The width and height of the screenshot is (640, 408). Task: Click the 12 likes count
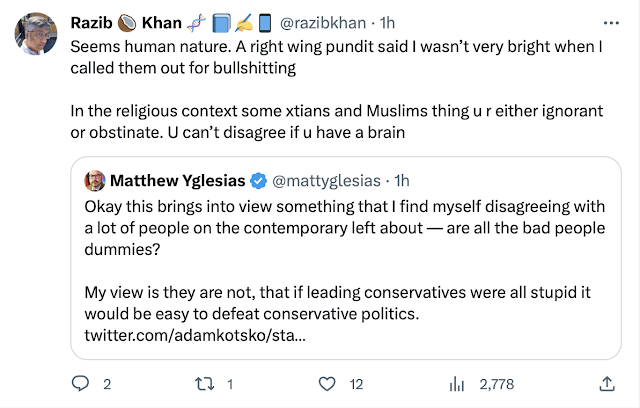point(354,383)
